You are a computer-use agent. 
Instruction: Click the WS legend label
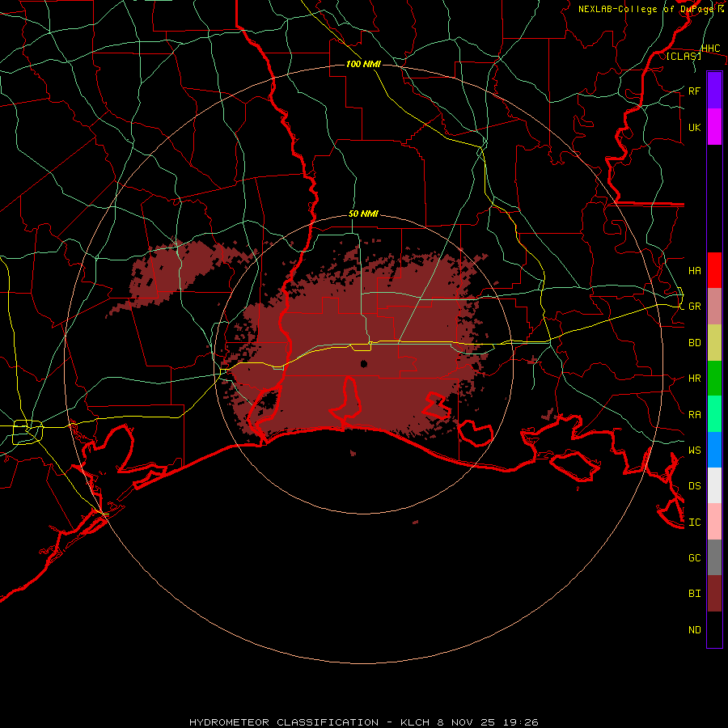pyautogui.click(x=694, y=450)
